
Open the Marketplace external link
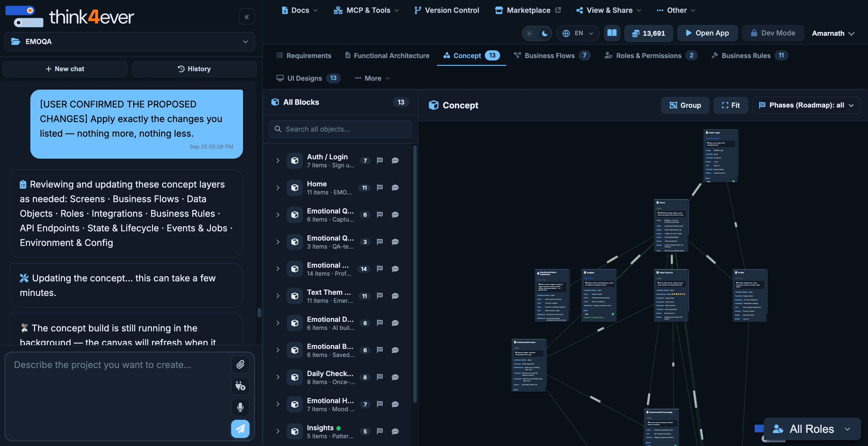pos(528,10)
